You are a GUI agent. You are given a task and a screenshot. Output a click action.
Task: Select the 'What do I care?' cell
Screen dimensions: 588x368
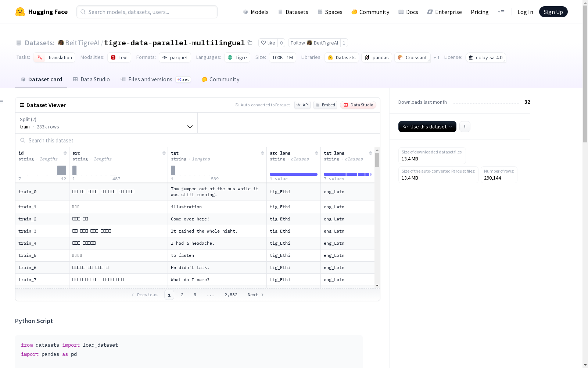pos(217,280)
